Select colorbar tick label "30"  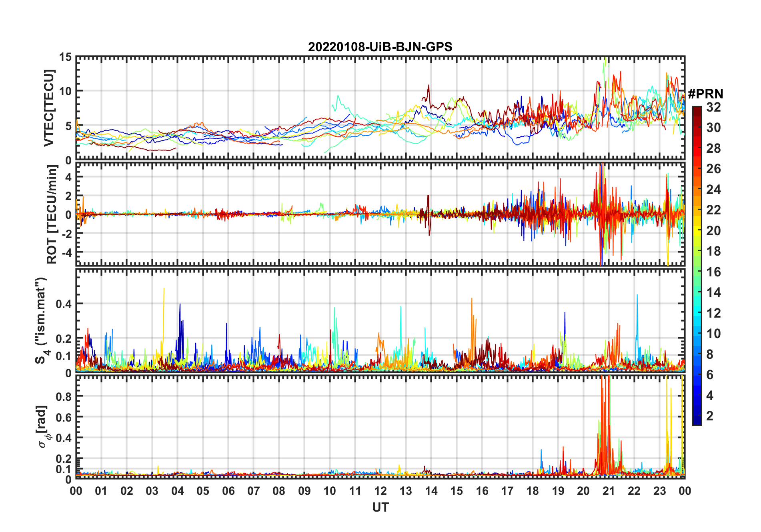click(713, 128)
